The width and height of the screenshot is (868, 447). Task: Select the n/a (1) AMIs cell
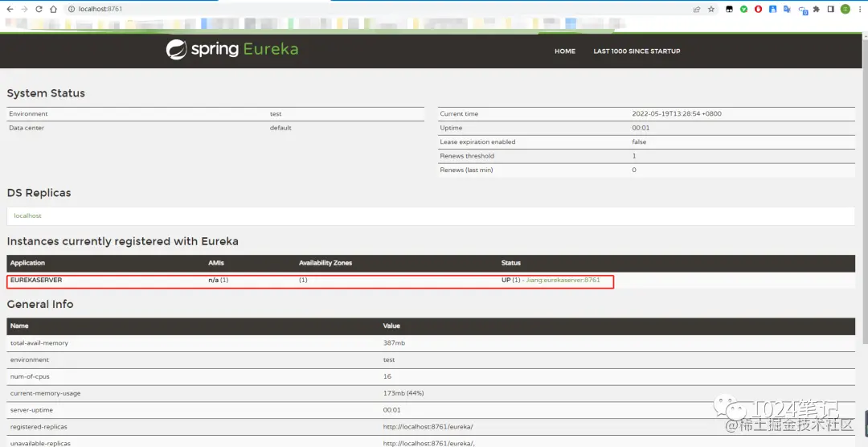(x=218, y=281)
